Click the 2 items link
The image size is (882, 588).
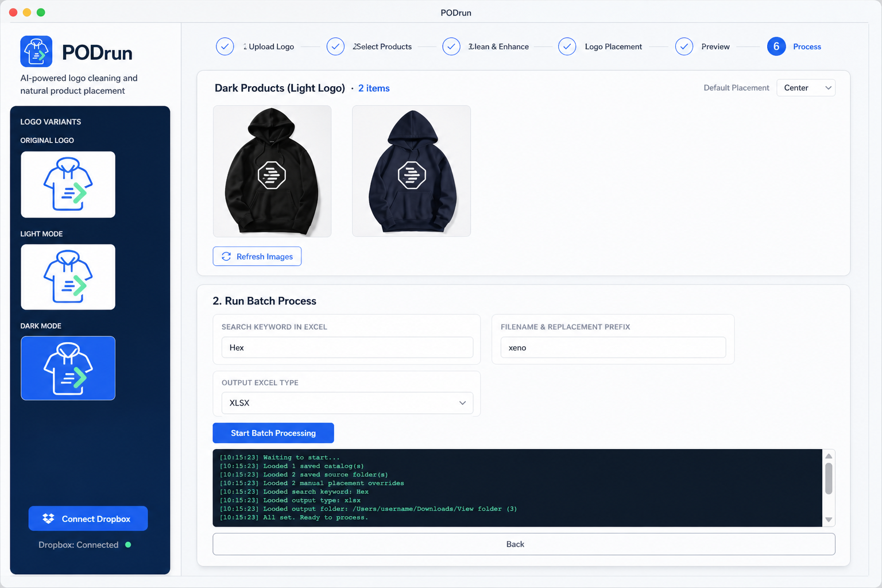click(374, 88)
